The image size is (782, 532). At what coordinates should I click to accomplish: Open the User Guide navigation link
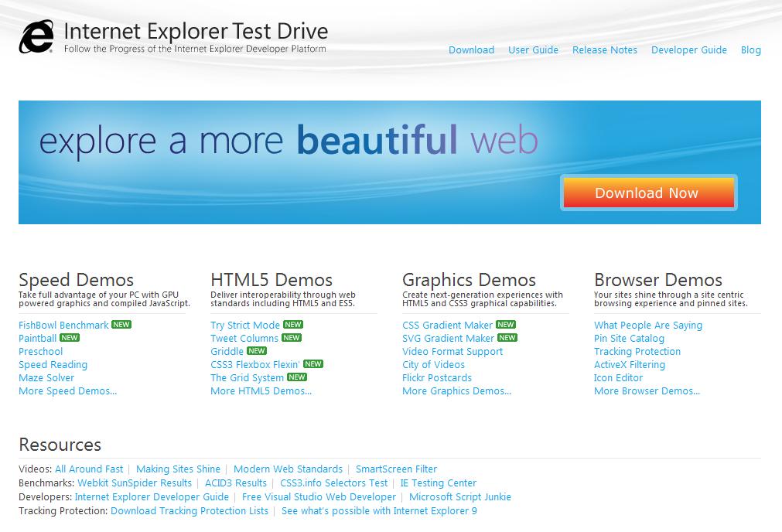[533, 49]
